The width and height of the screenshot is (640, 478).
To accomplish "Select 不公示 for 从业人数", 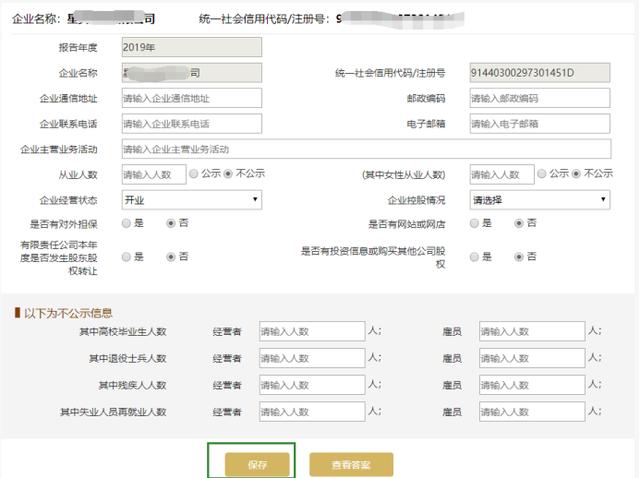I will click(228, 174).
